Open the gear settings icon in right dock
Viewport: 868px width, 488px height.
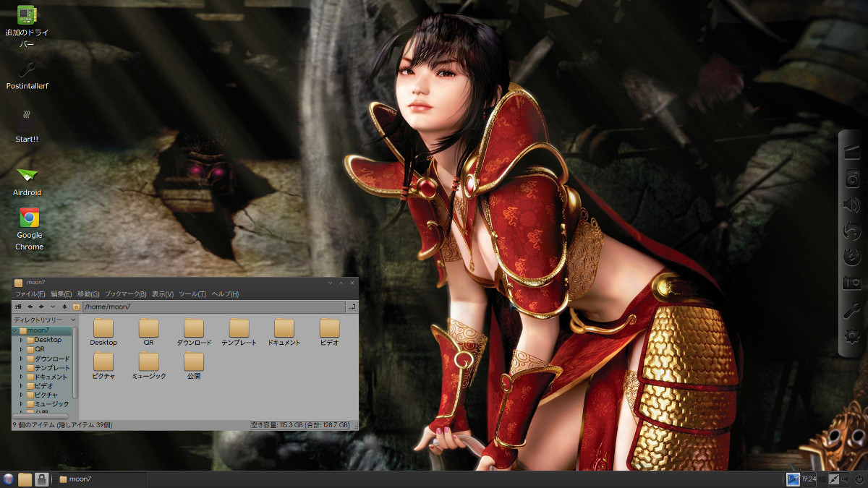tap(852, 335)
